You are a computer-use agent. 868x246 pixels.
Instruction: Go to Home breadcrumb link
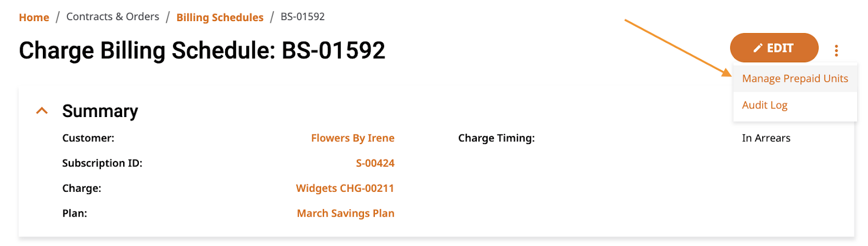34,17
